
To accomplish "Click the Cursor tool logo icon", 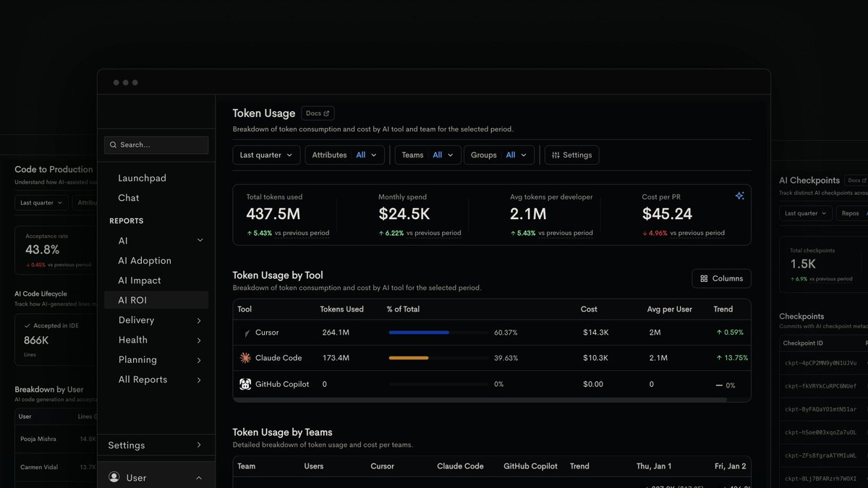I will click(246, 333).
